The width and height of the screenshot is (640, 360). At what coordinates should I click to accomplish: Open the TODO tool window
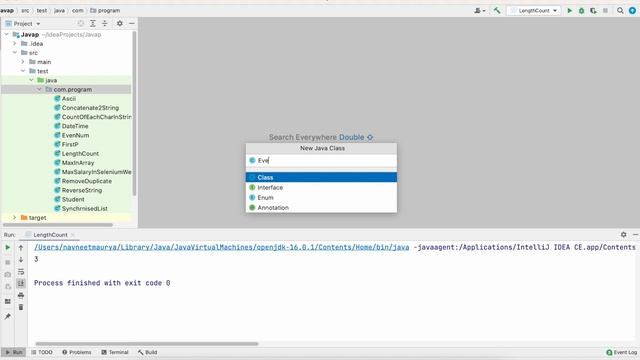point(42,352)
